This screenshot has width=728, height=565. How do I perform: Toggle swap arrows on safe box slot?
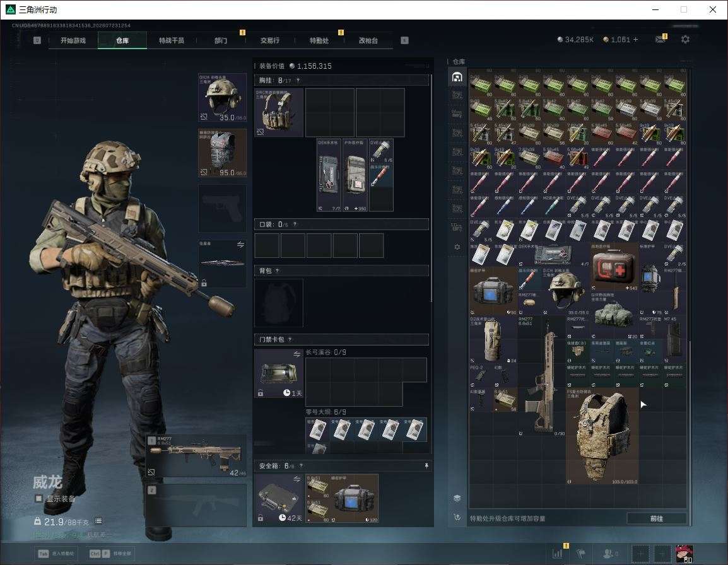[296, 479]
